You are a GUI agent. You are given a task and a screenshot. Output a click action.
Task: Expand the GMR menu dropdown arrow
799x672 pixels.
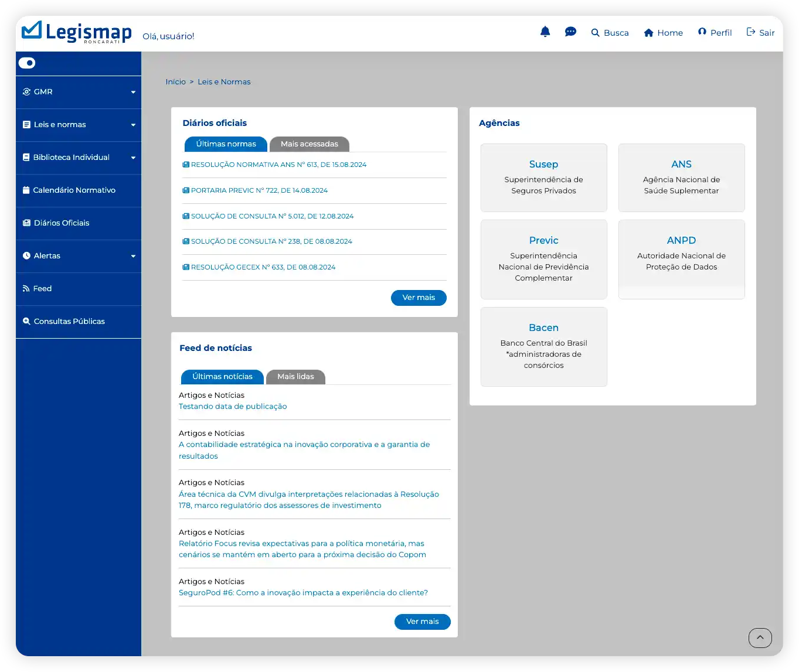pyautogui.click(x=133, y=92)
